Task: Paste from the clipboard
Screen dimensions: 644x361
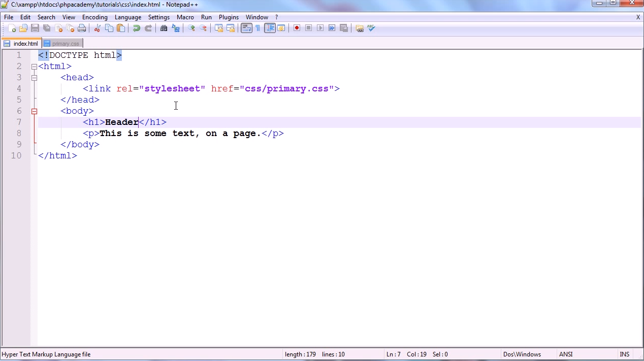Action: (x=120, y=28)
